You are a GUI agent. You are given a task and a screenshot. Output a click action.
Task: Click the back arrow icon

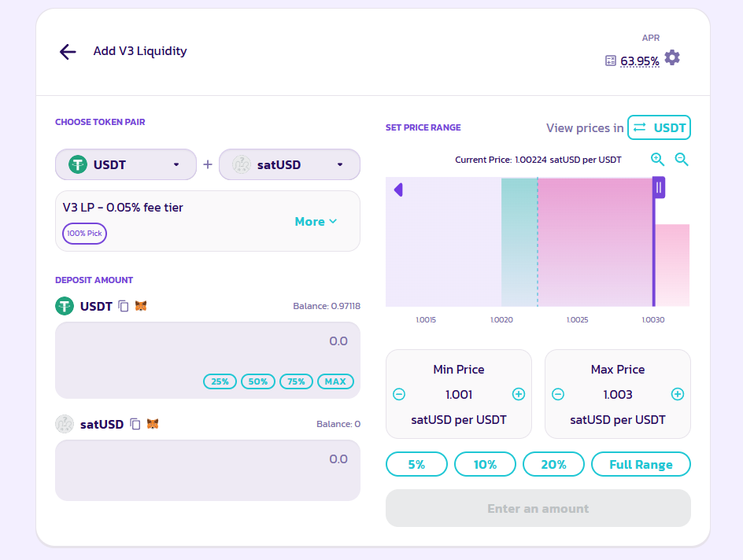(68, 52)
